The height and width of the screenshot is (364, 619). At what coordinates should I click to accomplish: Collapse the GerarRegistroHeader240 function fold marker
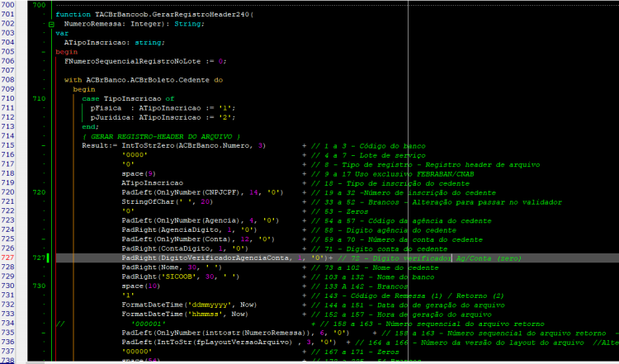[x=51, y=25]
